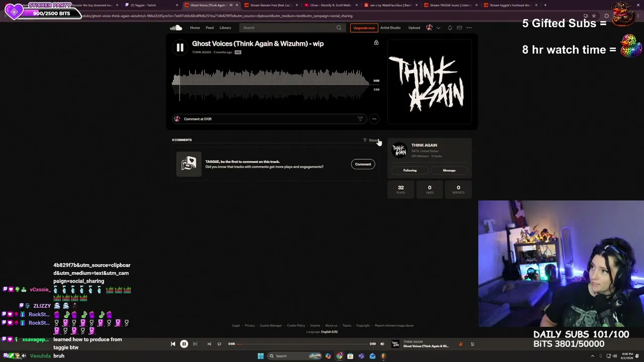Open the system tray volume icon
644x362 pixels.
click(614, 356)
